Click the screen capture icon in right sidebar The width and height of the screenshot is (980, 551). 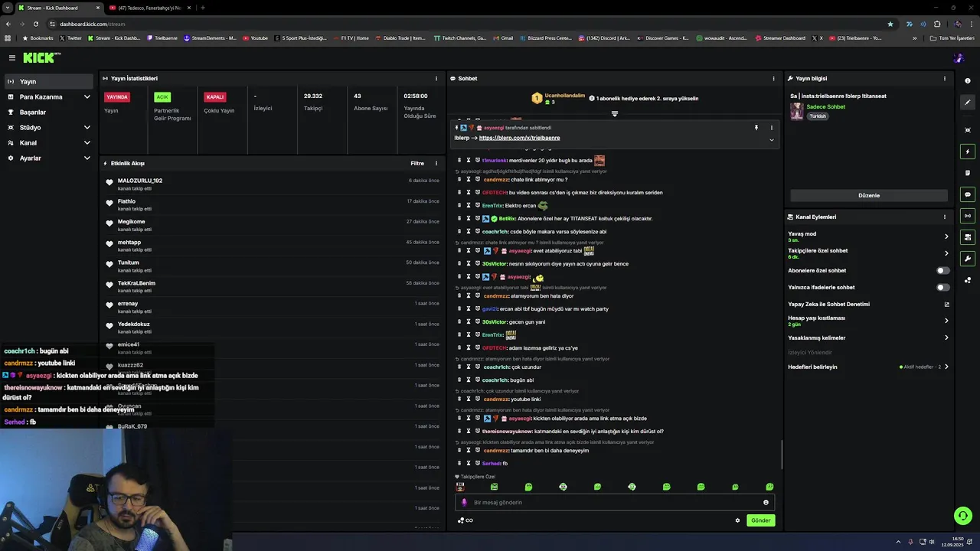(x=968, y=130)
